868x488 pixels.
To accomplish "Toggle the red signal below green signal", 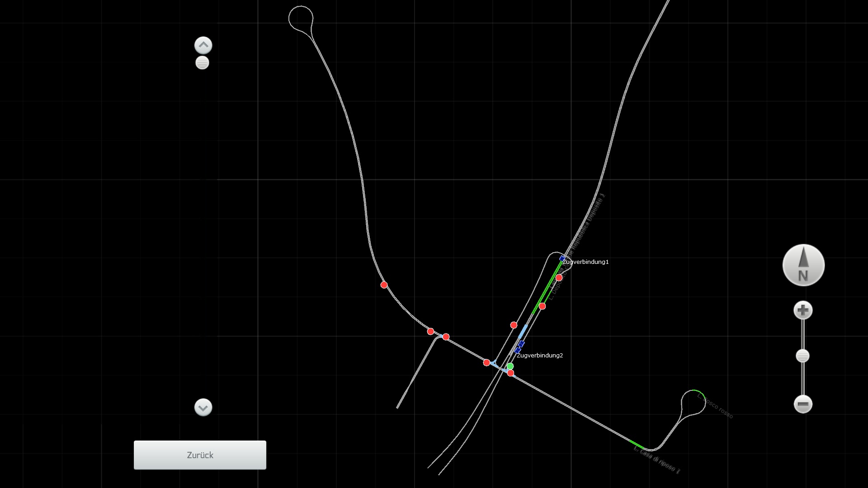I will click(510, 373).
